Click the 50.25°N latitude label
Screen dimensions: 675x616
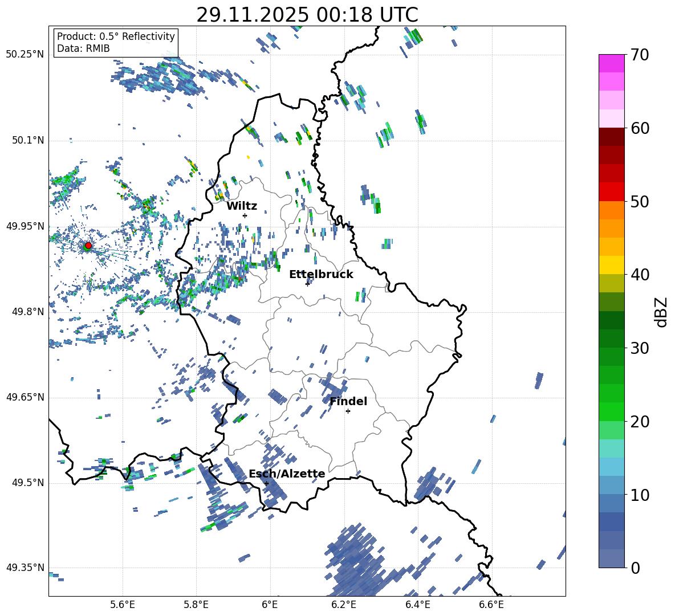pos(25,55)
